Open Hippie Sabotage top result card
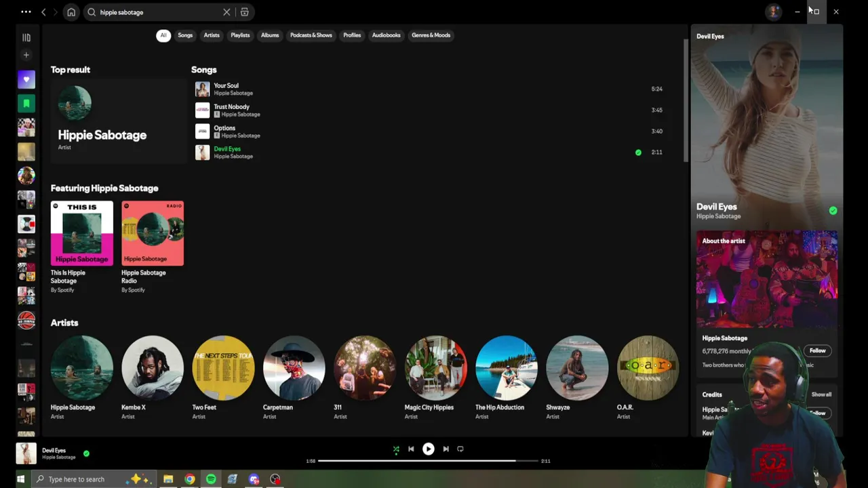Image resolution: width=868 pixels, height=488 pixels. (x=118, y=121)
